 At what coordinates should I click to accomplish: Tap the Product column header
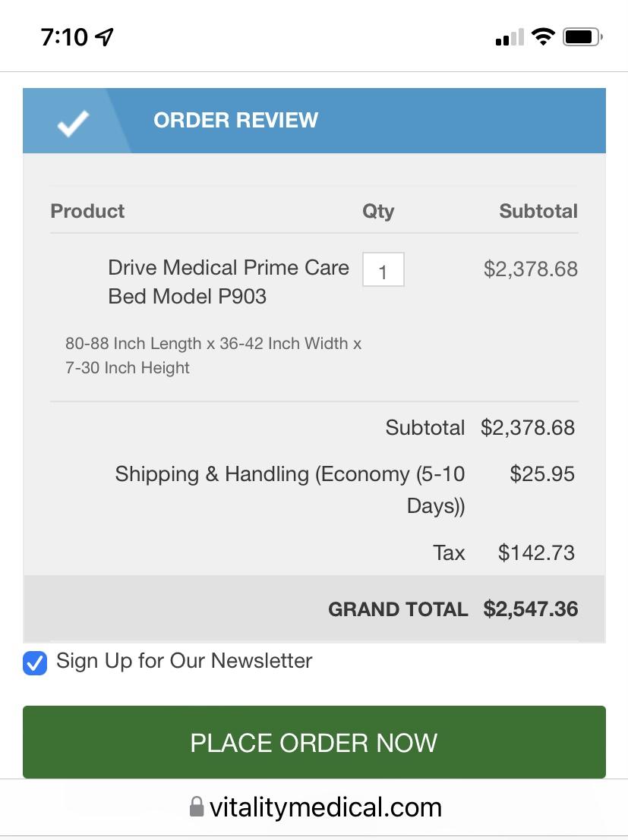click(87, 211)
